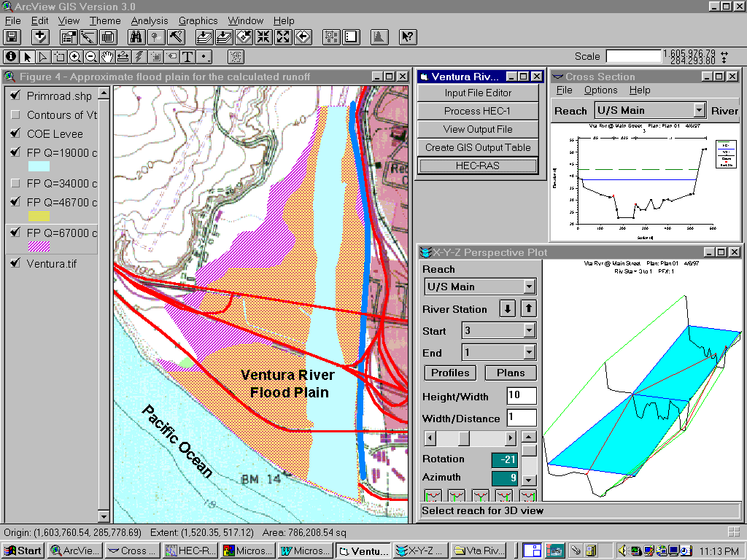747x560 pixels.
Task: Select the Vertex Edit tool
Action: [x=43, y=57]
